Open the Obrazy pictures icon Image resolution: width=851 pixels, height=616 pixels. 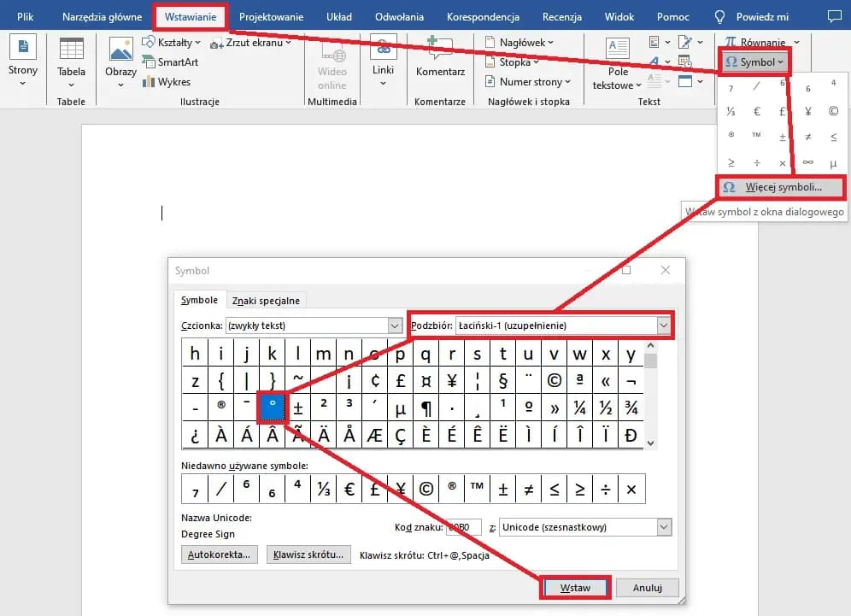click(120, 51)
